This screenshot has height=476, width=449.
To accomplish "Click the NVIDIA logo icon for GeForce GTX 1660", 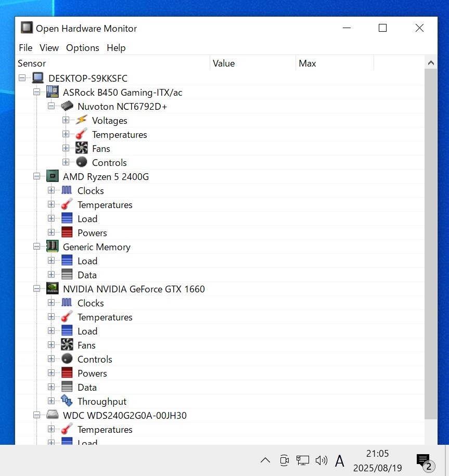I will pos(52,288).
